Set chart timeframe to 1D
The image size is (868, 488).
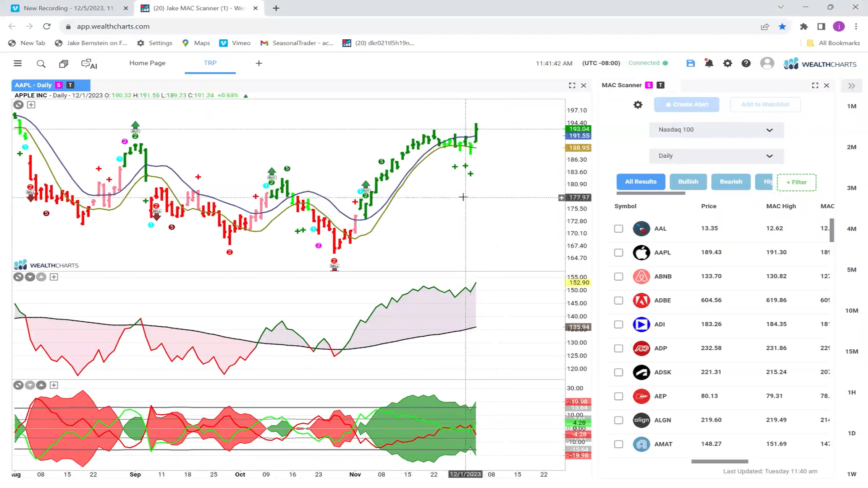tap(852, 433)
